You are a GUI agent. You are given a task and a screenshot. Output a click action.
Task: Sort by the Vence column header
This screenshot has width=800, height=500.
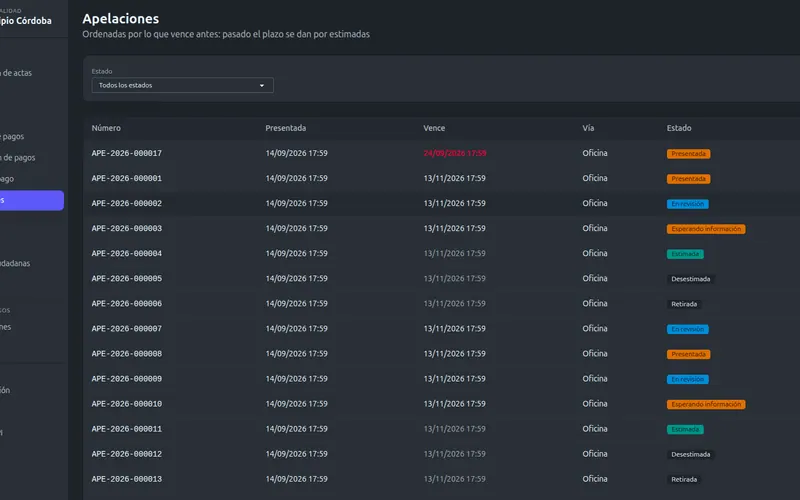[x=434, y=128]
